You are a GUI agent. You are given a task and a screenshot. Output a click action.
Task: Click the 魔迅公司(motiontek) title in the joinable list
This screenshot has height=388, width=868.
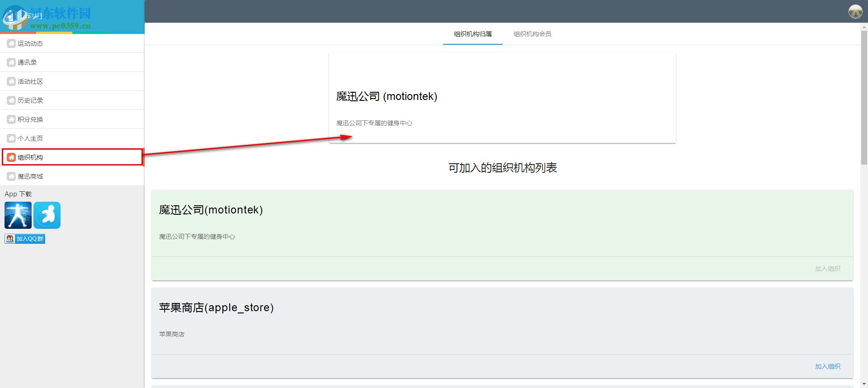[x=211, y=210]
